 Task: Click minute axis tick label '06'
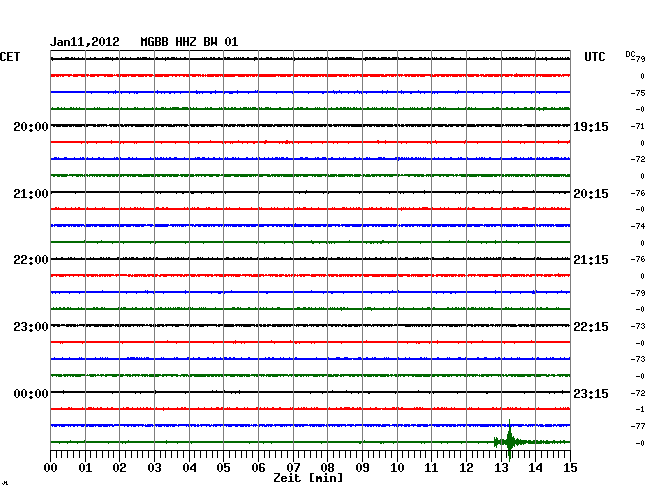(258, 468)
